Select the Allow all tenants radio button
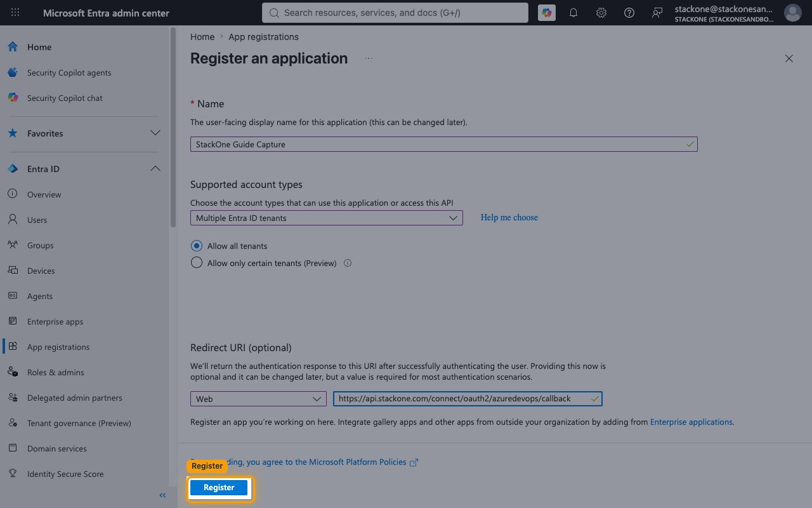Screen dimensions: 812x508 [197, 246]
